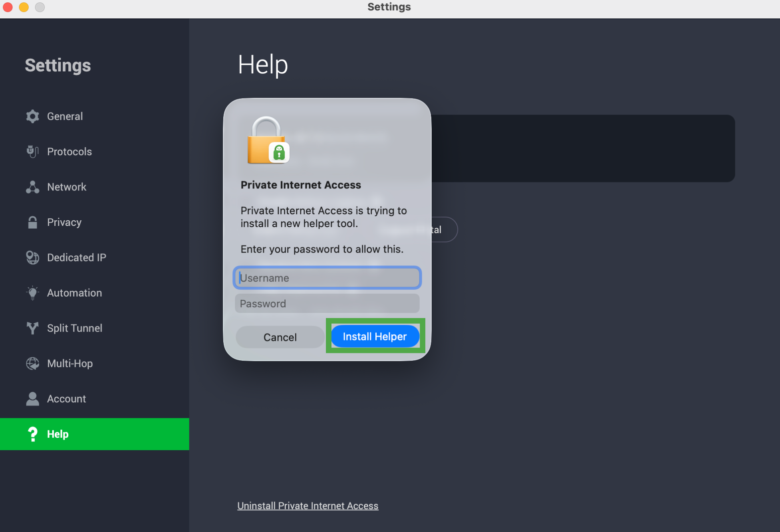
Task: Click the Help question mark icon
Action: 32,434
